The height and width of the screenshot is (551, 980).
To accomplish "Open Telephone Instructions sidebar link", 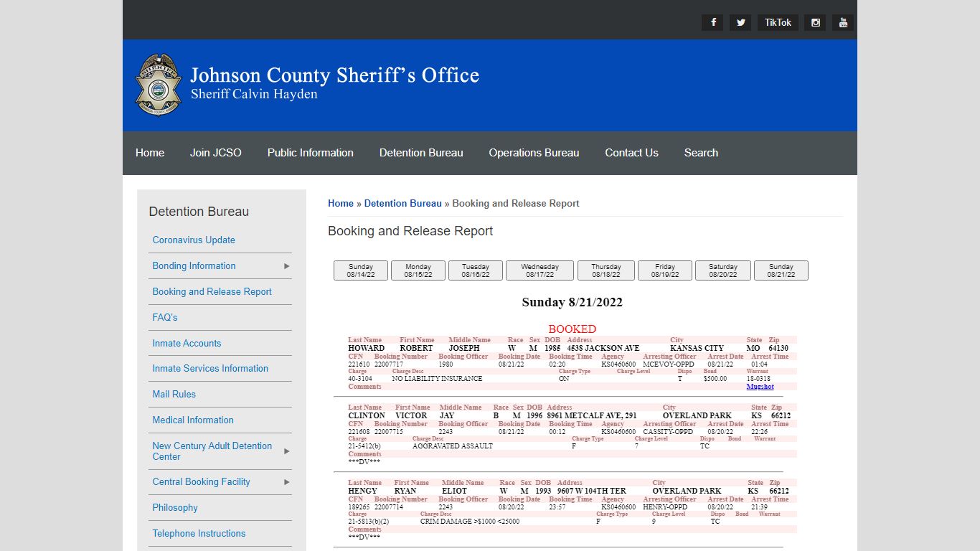I will [199, 534].
